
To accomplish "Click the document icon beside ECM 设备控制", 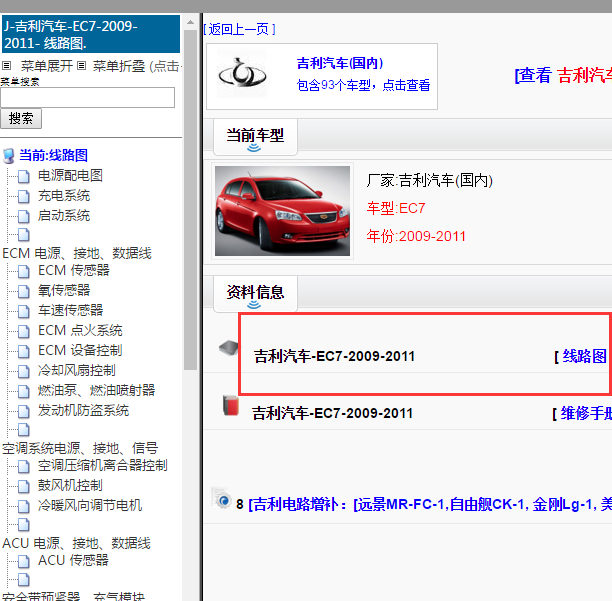I will [x=24, y=351].
